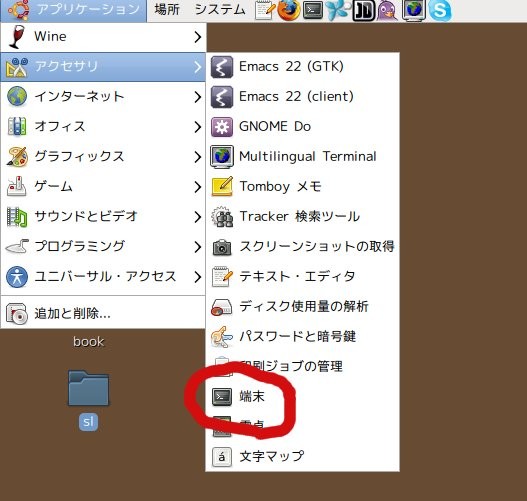This screenshot has height=501, width=527.
Task: Click the オフィス binders icon
Action: pyautogui.click(x=17, y=126)
